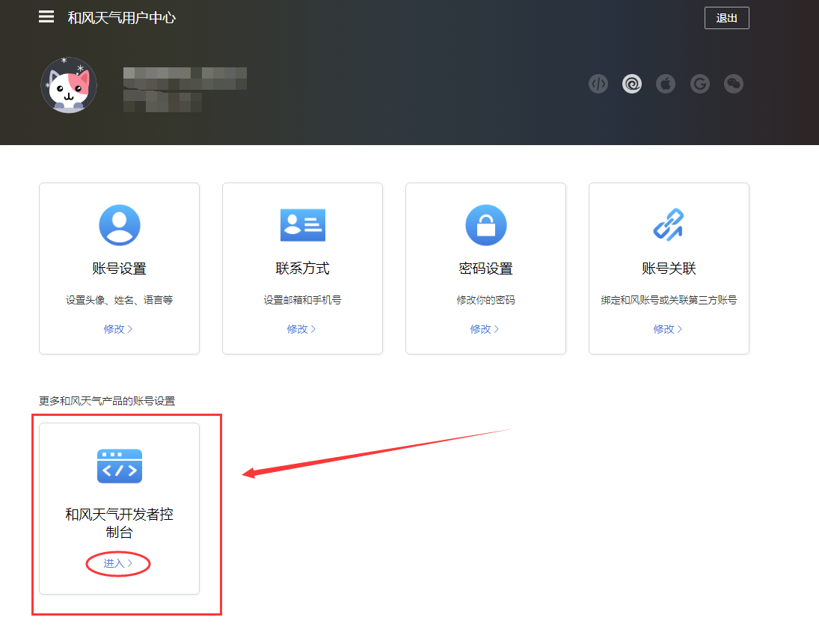This screenshot has width=819, height=644.
Task: Open the hamburger menu icon
Action: click(x=46, y=16)
